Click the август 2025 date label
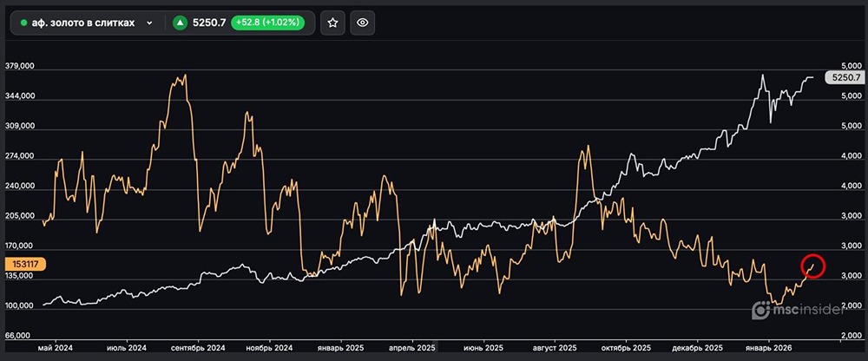The width and height of the screenshot is (868, 361). [559, 348]
